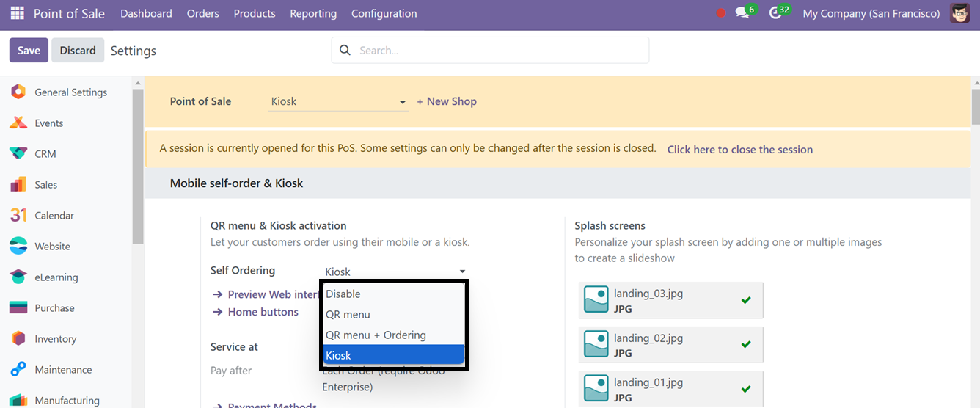Click the landing_03.jpg image file icon
Screen dimensions: 980x408
[x=596, y=300]
